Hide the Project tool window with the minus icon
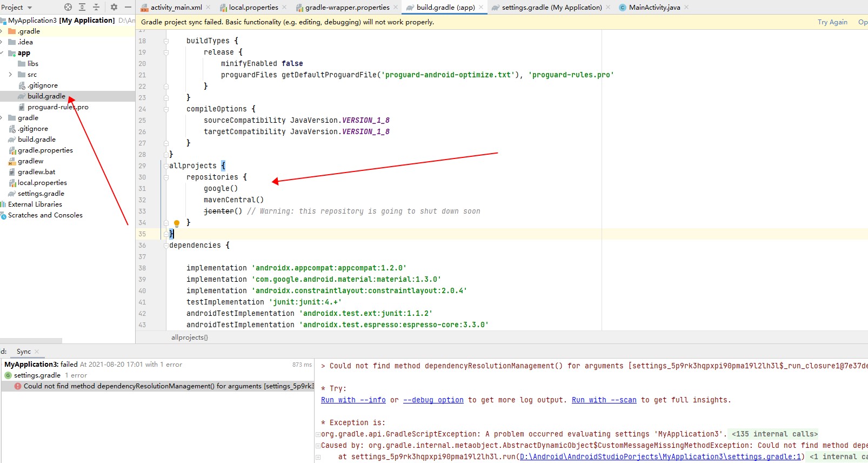Screen dimensions: 868x463 pos(128,7)
